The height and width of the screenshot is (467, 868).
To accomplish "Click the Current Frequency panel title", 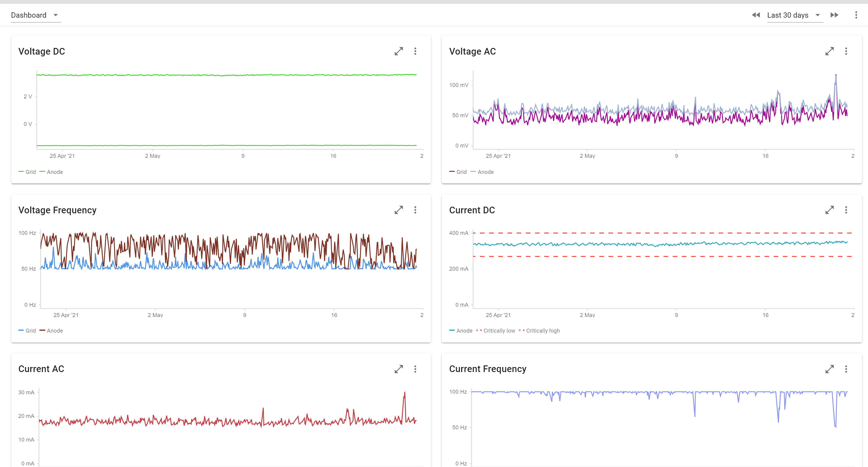I will (488, 369).
